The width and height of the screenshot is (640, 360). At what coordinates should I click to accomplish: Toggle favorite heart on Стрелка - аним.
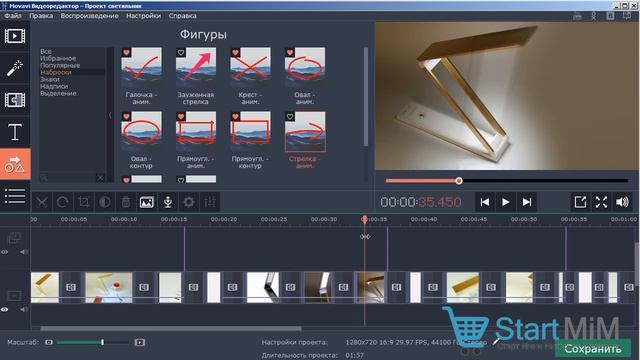click(290, 117)
